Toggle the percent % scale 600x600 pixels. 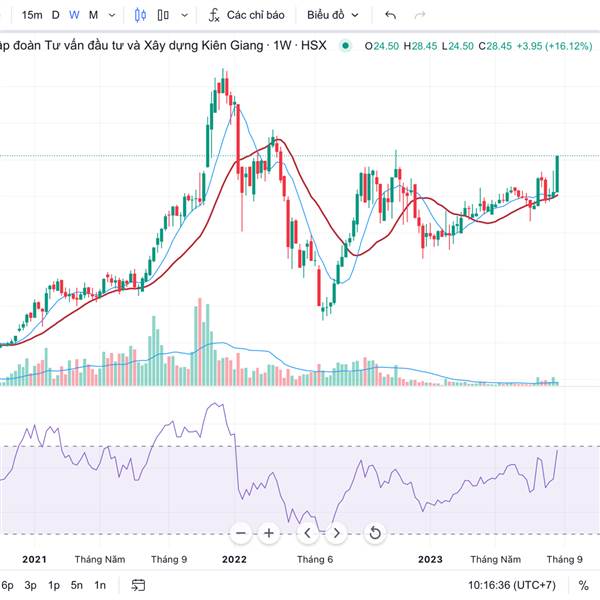coord(583,585)
